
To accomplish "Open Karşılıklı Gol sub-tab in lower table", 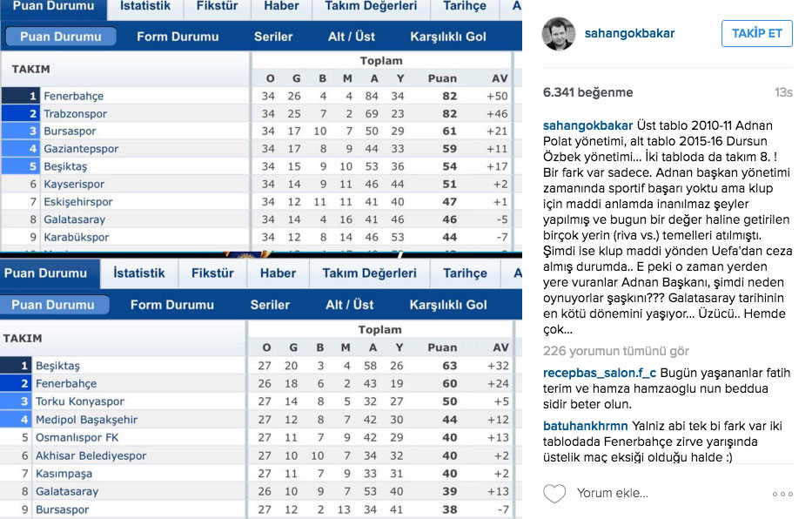I will (448, 305).
